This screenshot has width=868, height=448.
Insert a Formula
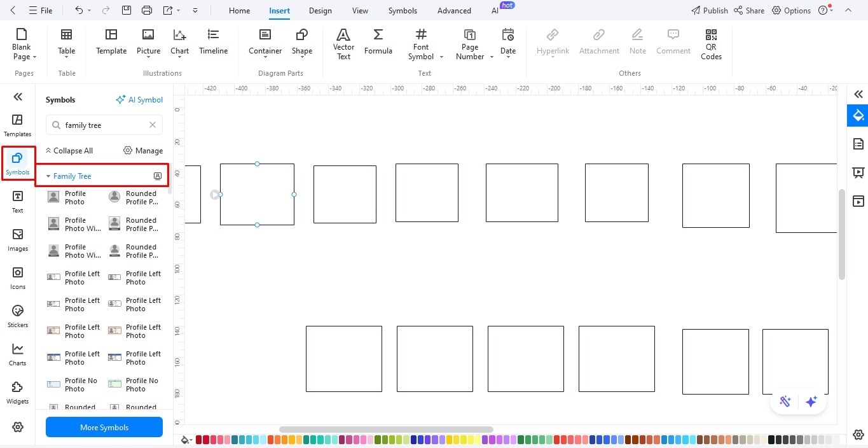(x=378, y=42)
